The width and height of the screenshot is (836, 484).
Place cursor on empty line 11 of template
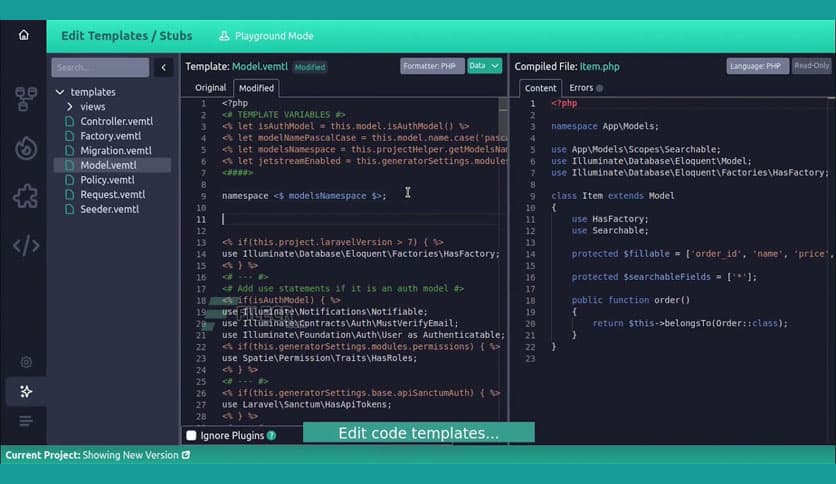[360, 219]
